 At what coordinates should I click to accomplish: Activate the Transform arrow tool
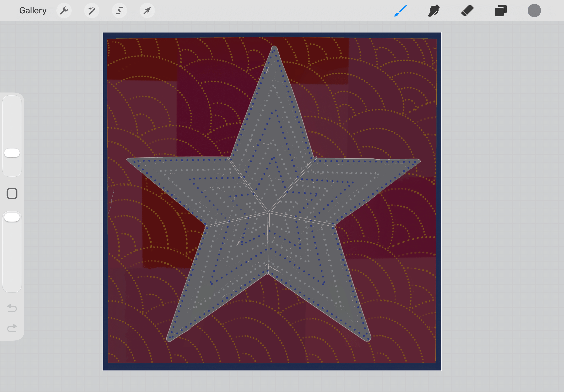147,11
